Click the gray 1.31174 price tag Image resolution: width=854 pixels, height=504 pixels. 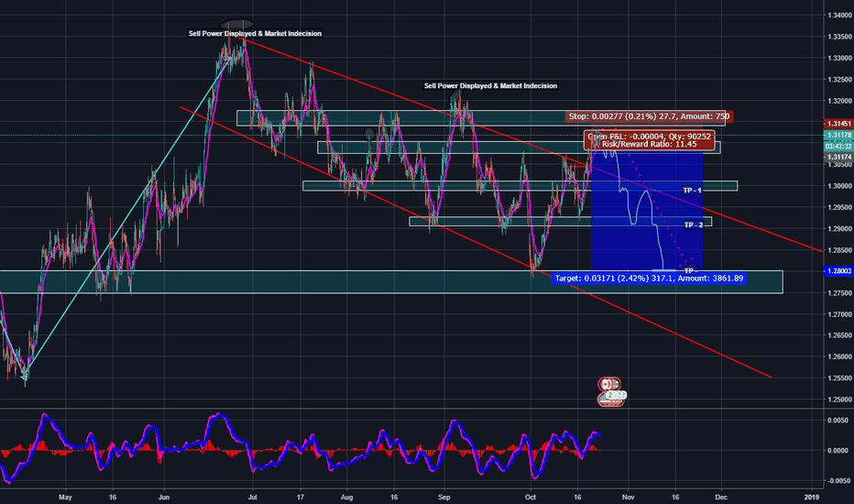(x=838, y=157)
